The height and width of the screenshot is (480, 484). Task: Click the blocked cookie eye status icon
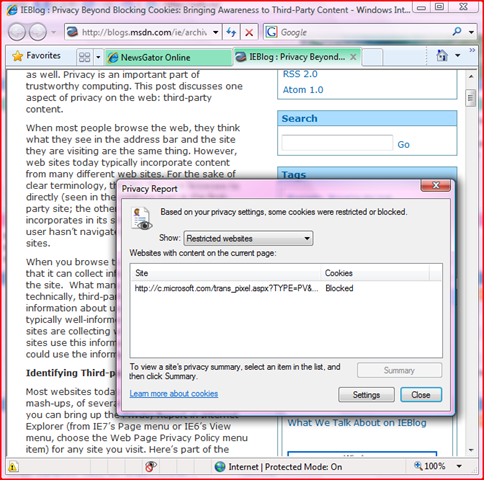(x=151, y=466)
